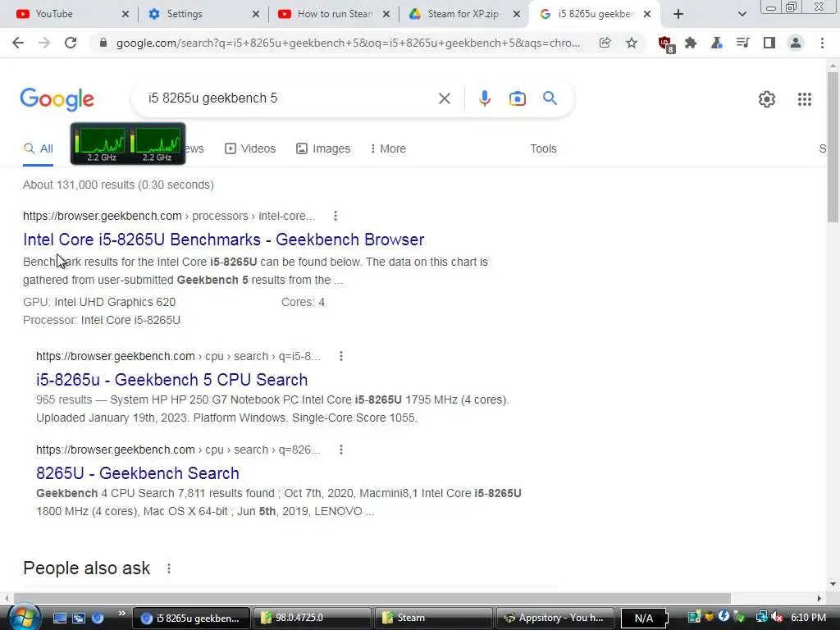
Task: Click the scroll down arrow of page scrollbar
Action: click(x=833, y=584)
